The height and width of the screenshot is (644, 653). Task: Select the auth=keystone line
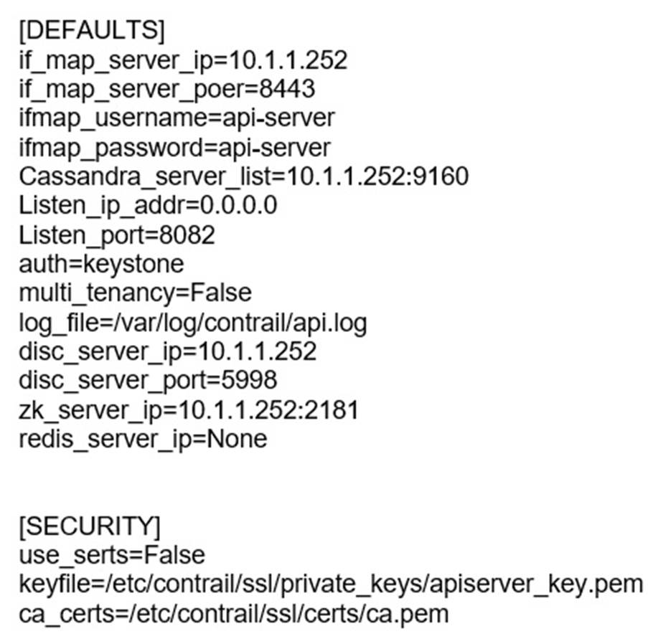[101, 264]
